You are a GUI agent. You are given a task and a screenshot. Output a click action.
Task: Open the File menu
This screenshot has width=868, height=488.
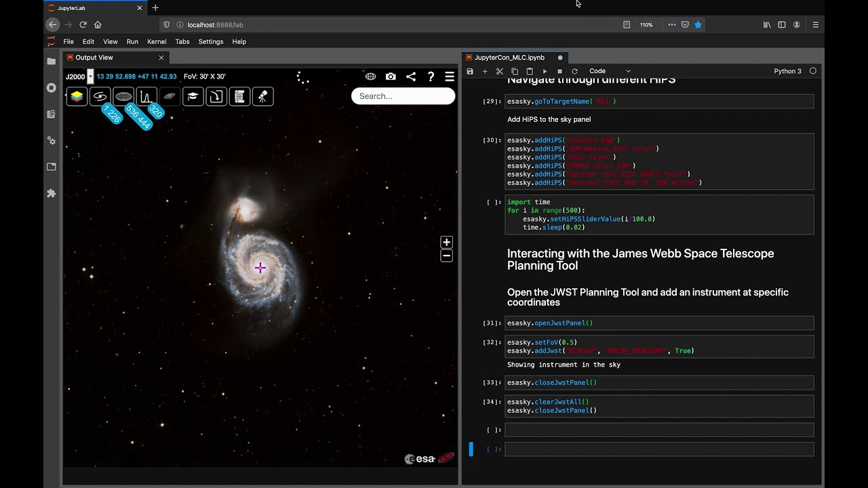pyautogui.click(x=68, y=41)
